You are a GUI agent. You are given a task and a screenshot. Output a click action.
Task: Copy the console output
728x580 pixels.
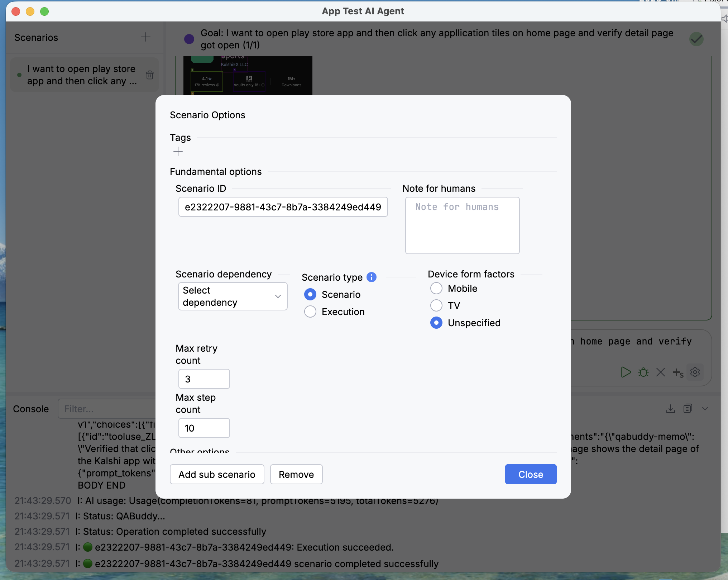click(x=688, y=409)
